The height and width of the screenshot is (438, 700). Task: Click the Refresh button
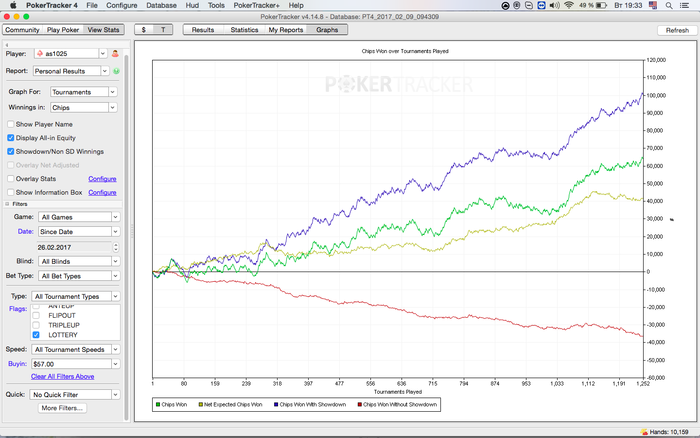(x=677, y=30)
